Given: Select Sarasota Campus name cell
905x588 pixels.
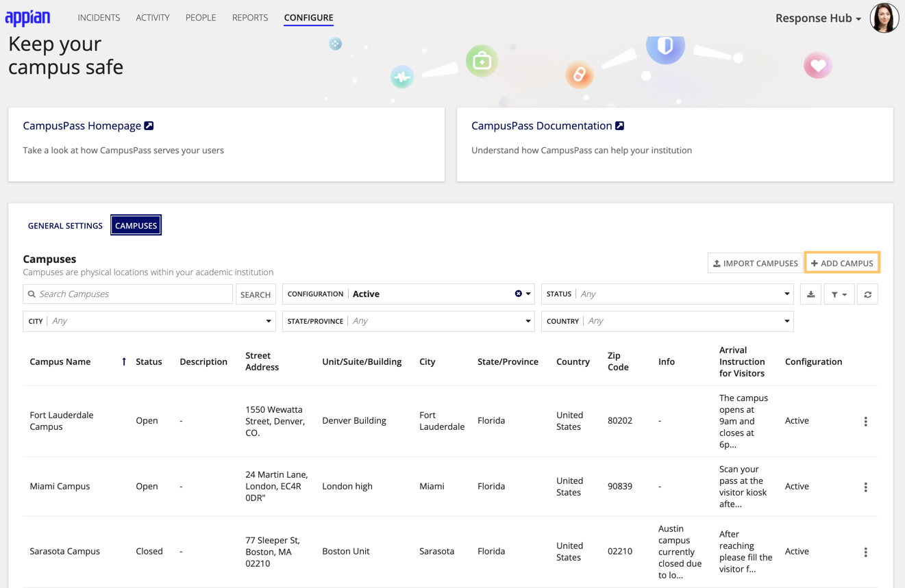Looking at the screenshot, I should point(64,551).
